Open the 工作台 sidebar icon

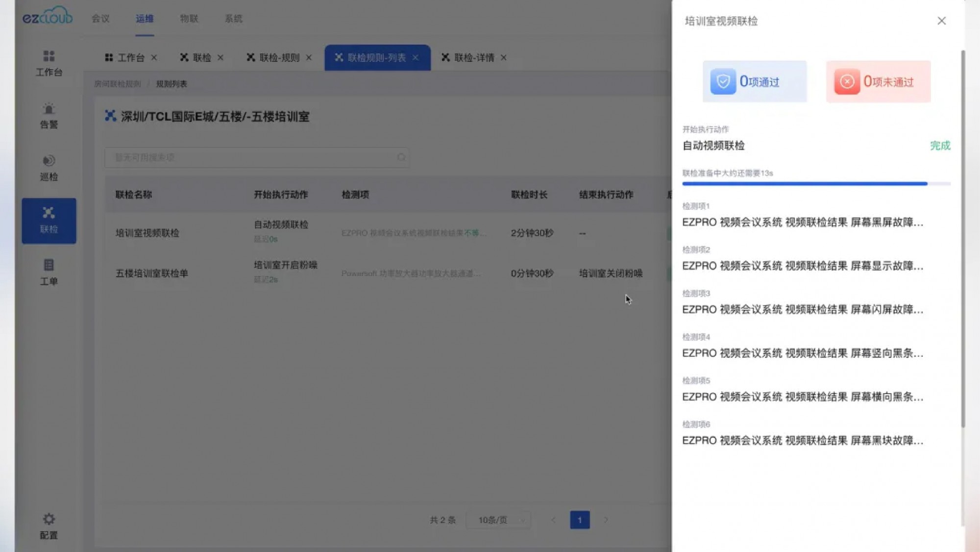[x=49, y=63]
